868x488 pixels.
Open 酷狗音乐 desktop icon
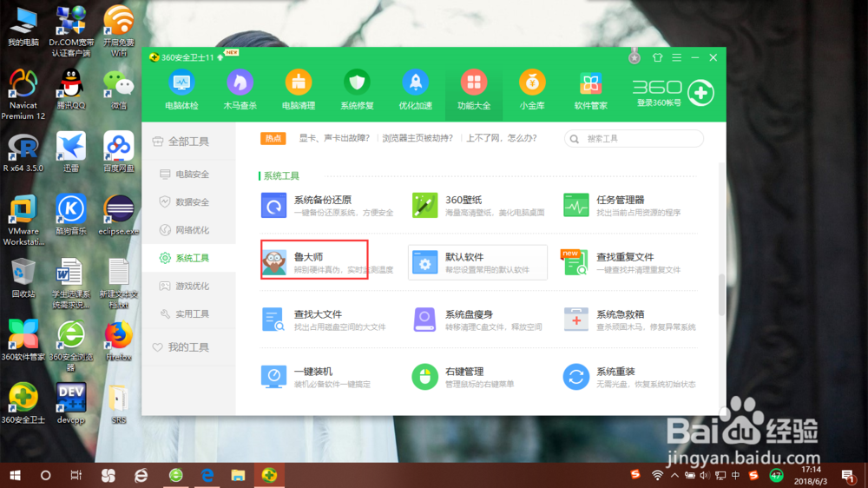71,215
